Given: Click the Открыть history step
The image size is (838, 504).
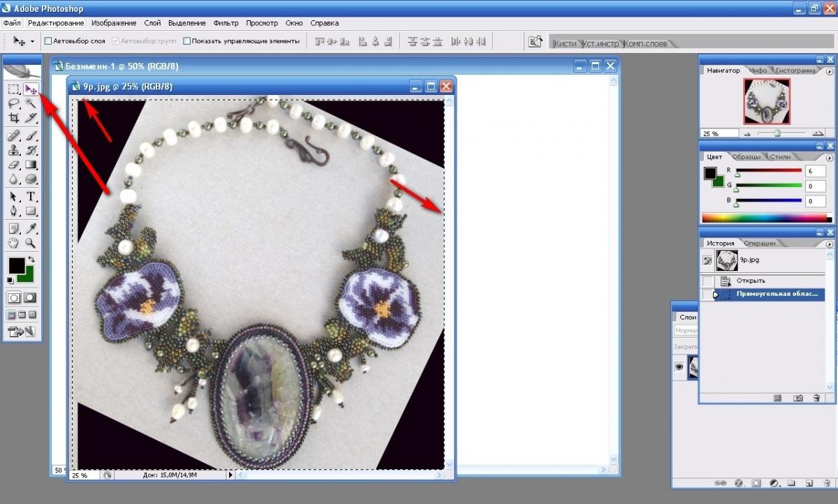Looking at the screenshot, I should [751, 281].
